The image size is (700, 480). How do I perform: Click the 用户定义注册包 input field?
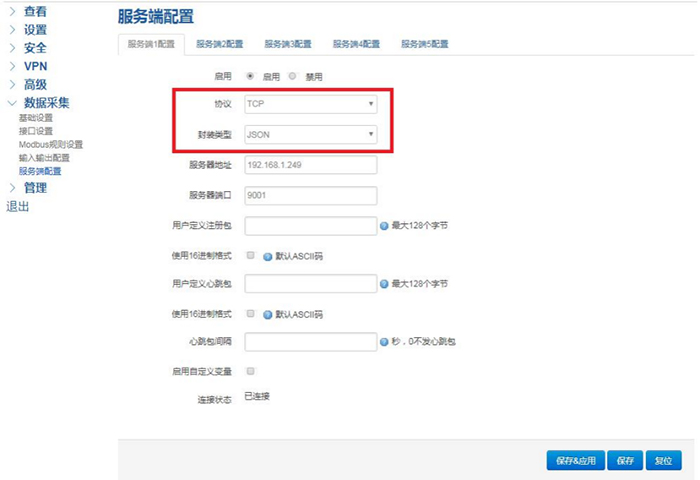point(311,226)
